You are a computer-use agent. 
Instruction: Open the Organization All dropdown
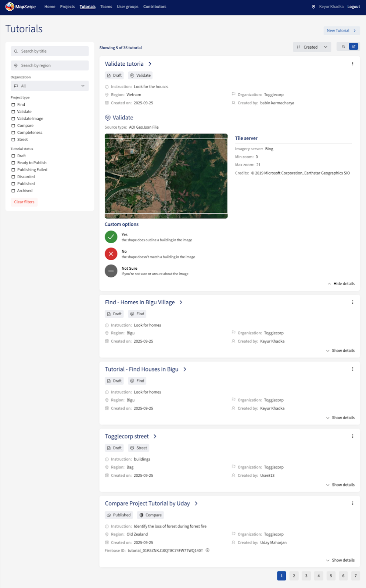[x=50, y=86]
